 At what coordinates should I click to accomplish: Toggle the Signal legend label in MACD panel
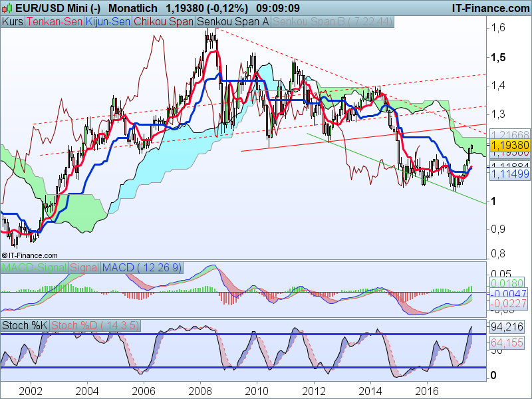[x=84, y=268]
